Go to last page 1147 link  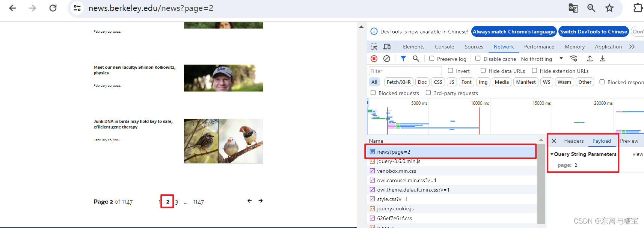(x=198, y=202)
